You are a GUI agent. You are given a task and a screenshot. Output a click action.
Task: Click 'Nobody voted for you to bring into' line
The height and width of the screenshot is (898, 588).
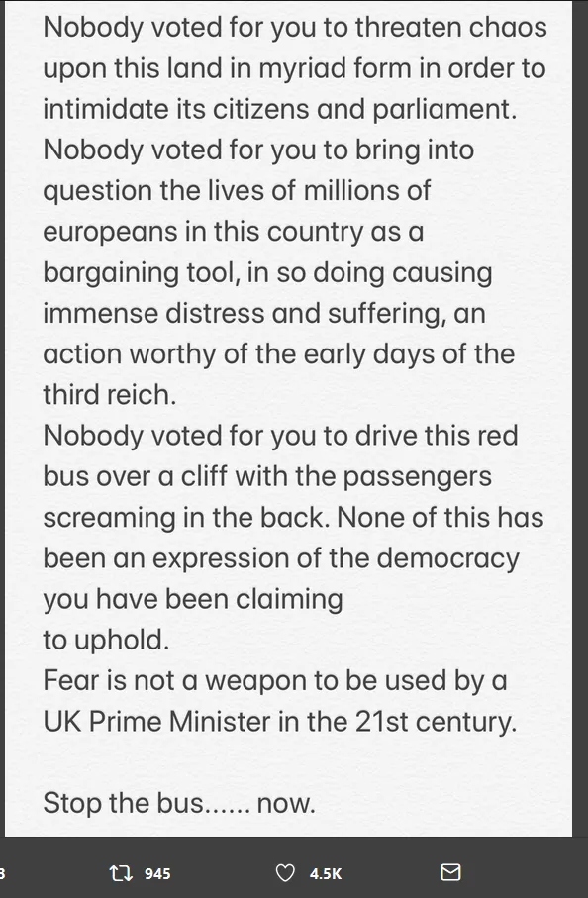(258, 150)
